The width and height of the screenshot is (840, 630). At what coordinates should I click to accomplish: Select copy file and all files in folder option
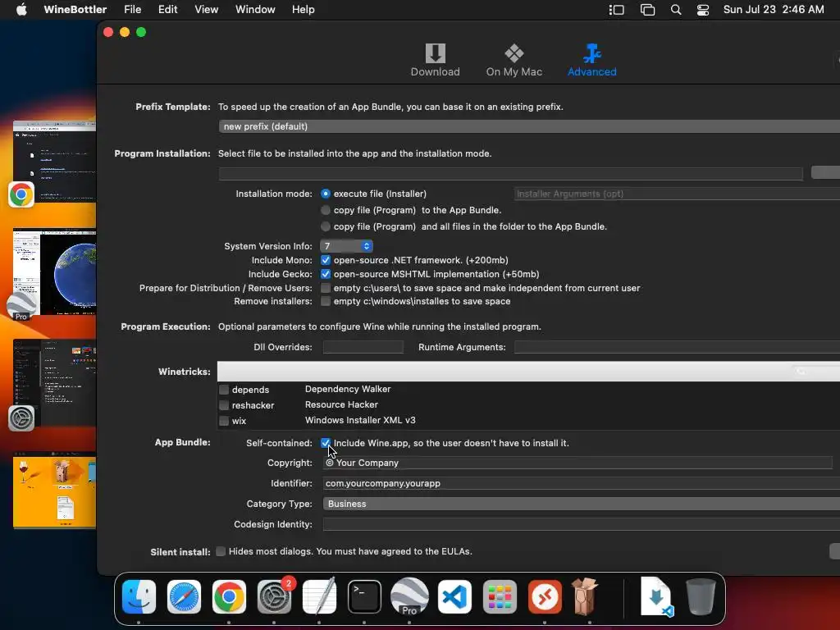pos(325,226)
